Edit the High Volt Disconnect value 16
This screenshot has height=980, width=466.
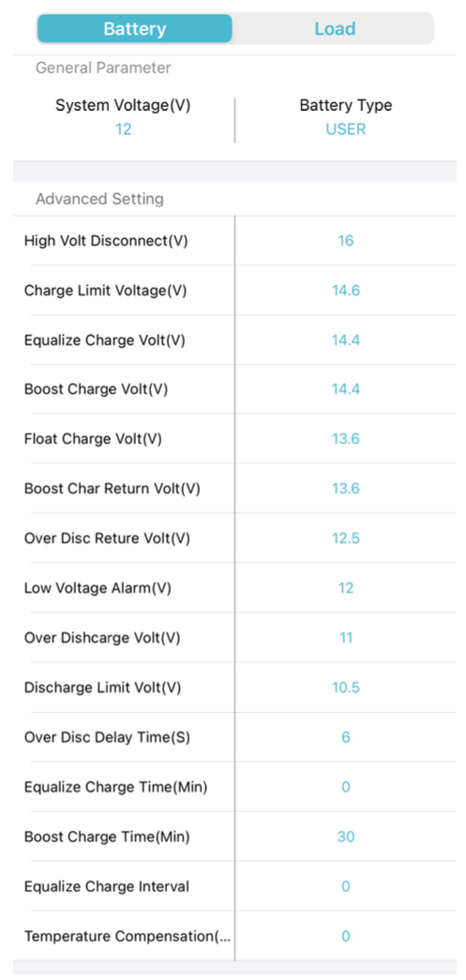[x=345, y=241]
